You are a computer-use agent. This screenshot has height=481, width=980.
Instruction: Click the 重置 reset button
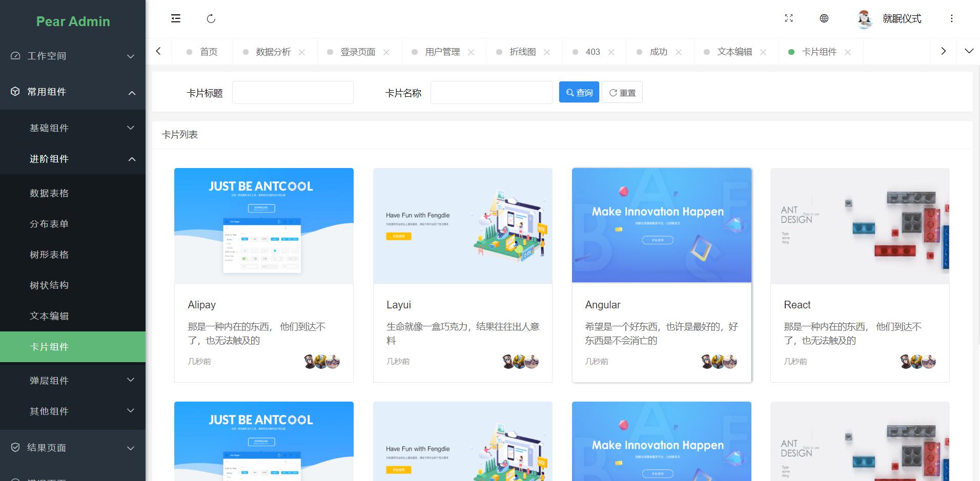(622, 92)
